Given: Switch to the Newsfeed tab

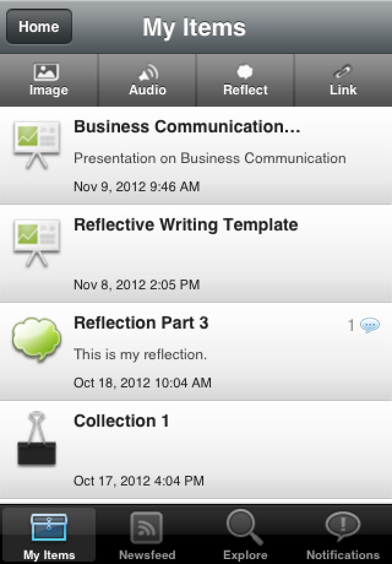Looking at the screenshot, I should pos(147,535).
